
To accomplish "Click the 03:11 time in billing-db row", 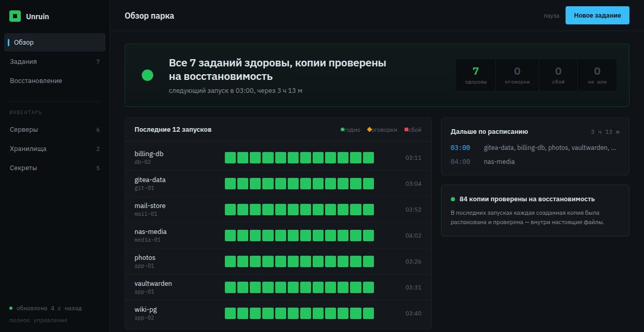I will click(x=413, y=158).
